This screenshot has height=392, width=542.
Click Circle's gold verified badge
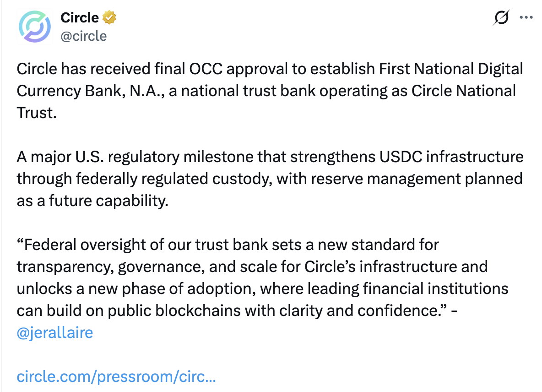[x=109, y=17]
